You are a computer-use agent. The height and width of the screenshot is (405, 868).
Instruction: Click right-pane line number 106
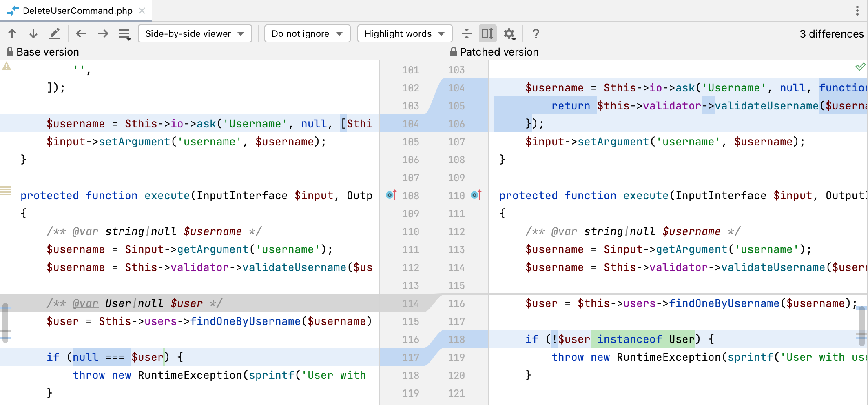pyautogui.click(x=456, y=124)
